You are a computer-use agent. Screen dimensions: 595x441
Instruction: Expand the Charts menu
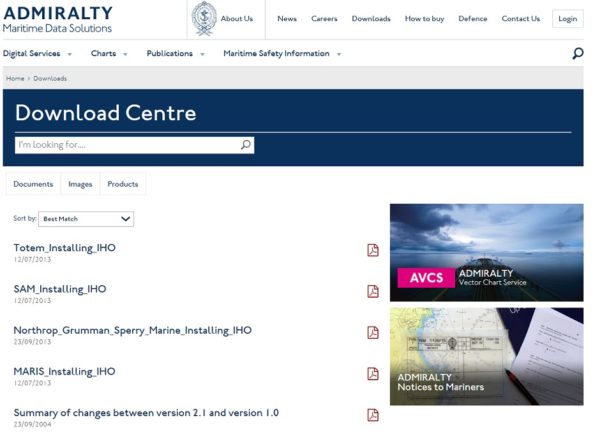[109, 54]
